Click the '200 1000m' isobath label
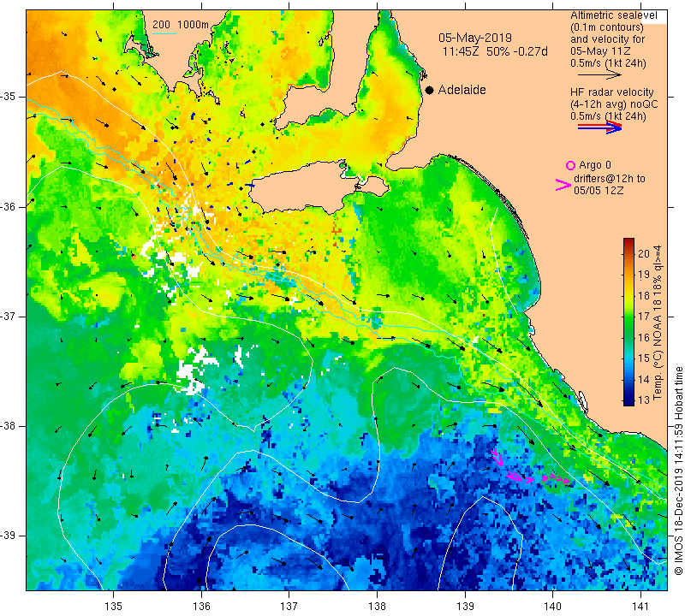685x616 pixels. click(x=181, y=25)
